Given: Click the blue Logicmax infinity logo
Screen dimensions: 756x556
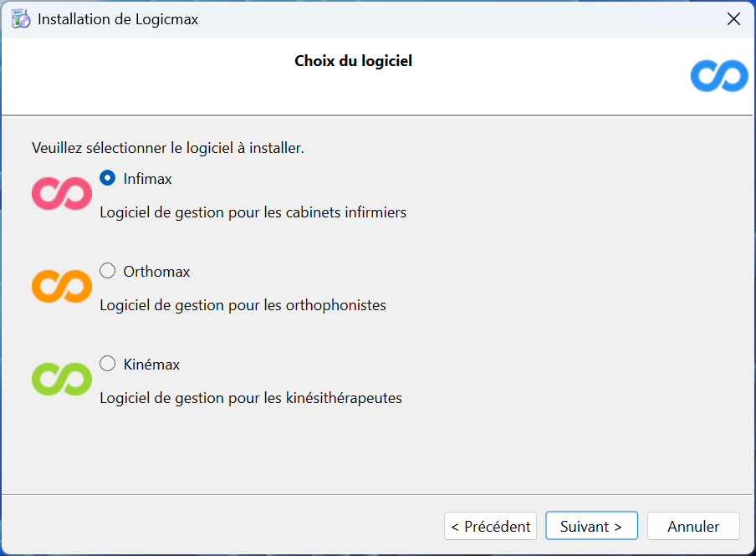Looking at the screenshot, I should [x=719, y=76].
